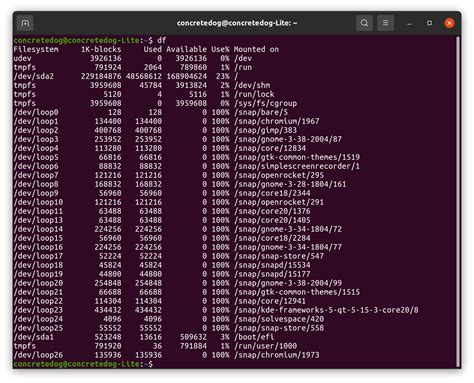Click the /dev/shm mount point
474x383 pixels.
[x=252, y=85]
